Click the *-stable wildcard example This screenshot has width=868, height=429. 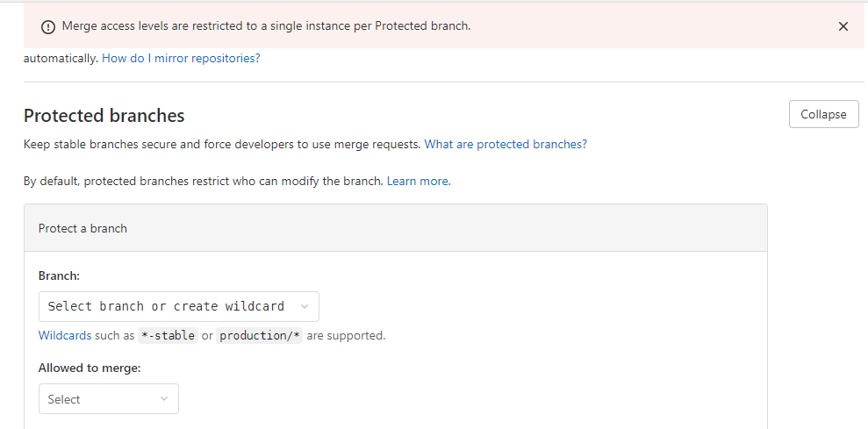click(x=168, y=336)
